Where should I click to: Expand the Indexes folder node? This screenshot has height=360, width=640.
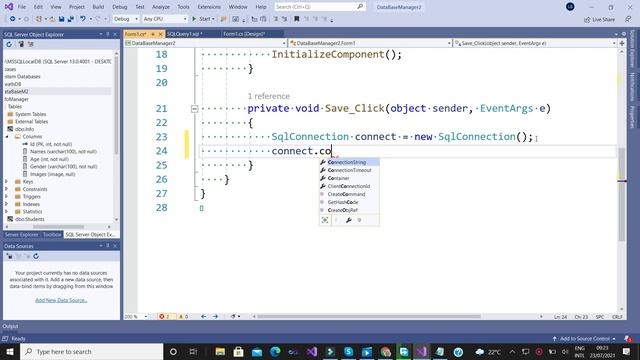[7, 204]
